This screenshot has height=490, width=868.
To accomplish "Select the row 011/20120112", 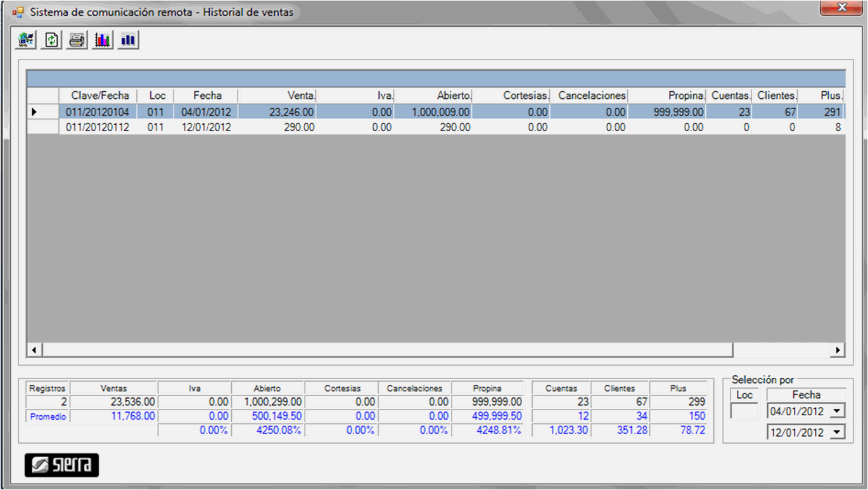I will pyautogui.click(x=98, y=127).
